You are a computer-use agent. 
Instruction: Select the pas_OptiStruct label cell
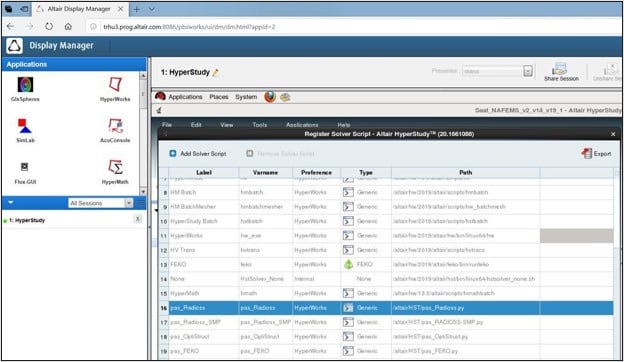tap(204, 337)
